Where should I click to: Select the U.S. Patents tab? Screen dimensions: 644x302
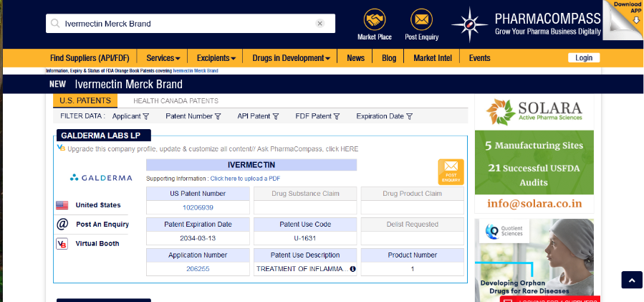click(85, 101)
